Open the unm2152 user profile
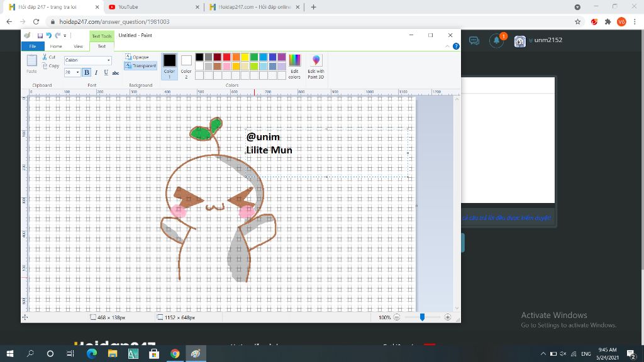Image resolution: width=644 pixels, height=362 pixels. click(x=538, y=41)
